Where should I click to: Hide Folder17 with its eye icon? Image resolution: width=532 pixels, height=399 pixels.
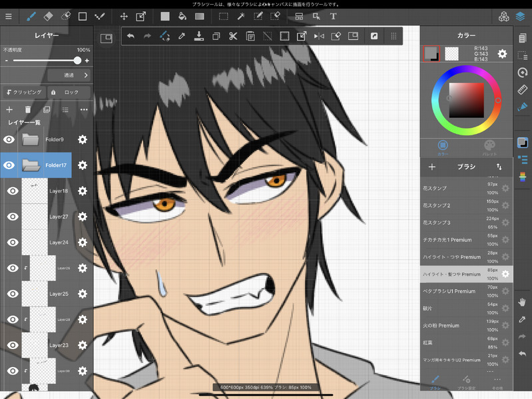pos(9,165)
